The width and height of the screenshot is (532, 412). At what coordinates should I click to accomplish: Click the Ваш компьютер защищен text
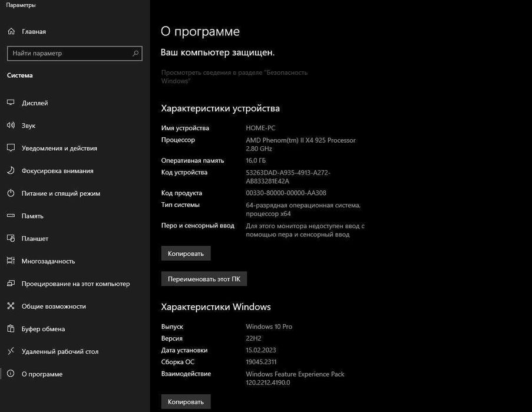217,52
